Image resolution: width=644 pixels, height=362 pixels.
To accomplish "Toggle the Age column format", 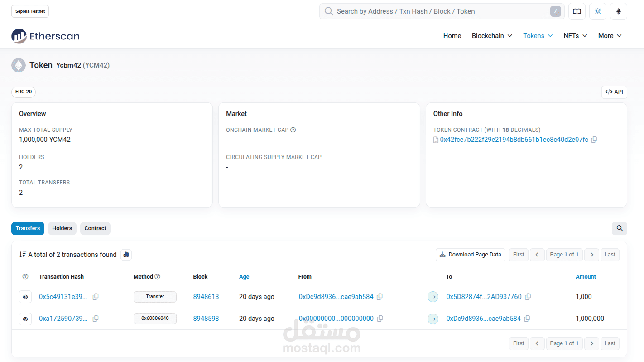I will [244, 277].
